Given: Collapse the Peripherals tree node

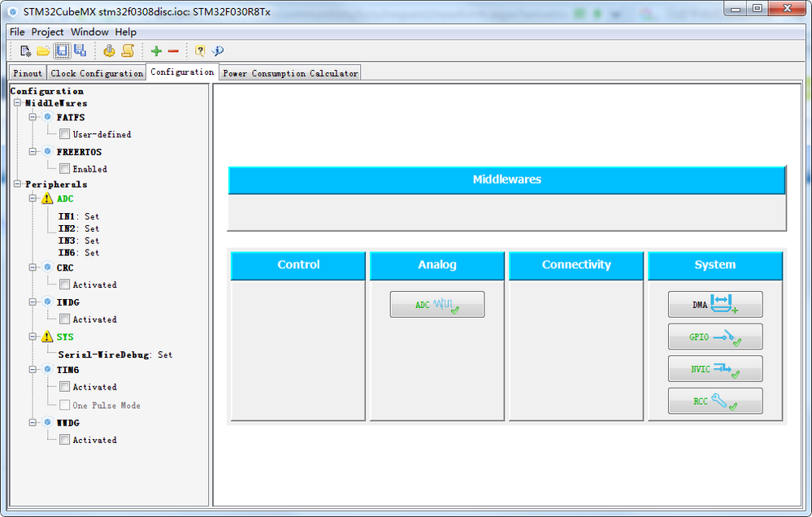Looking at the screenshot, I should pyautogui.click(x=18, y=184).
